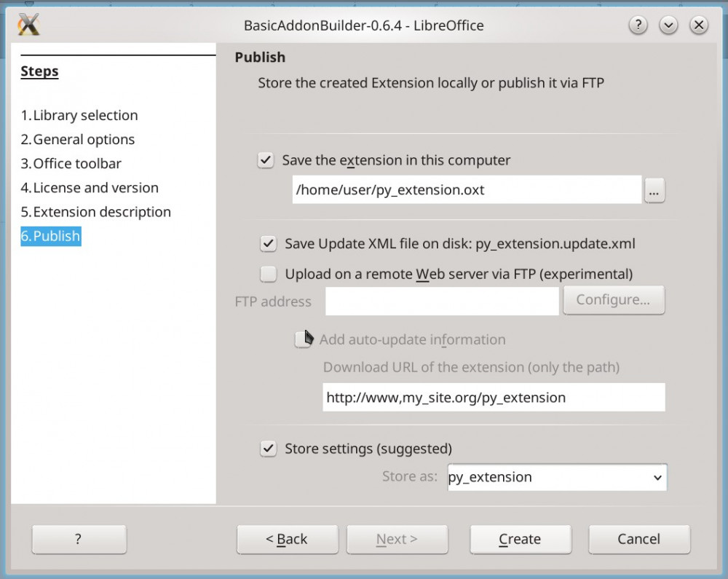
Task: Click the title bar help question mark icon
Action: 638,25
